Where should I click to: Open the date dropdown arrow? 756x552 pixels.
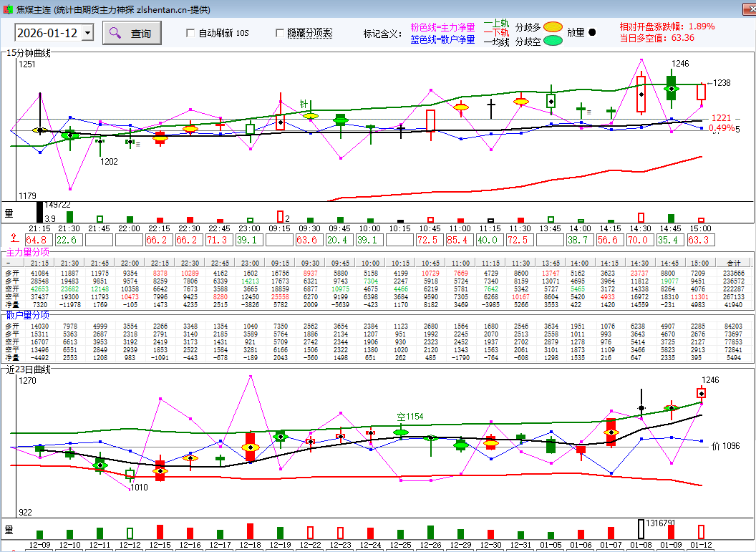pyautogui.click(x=88, y=33)
